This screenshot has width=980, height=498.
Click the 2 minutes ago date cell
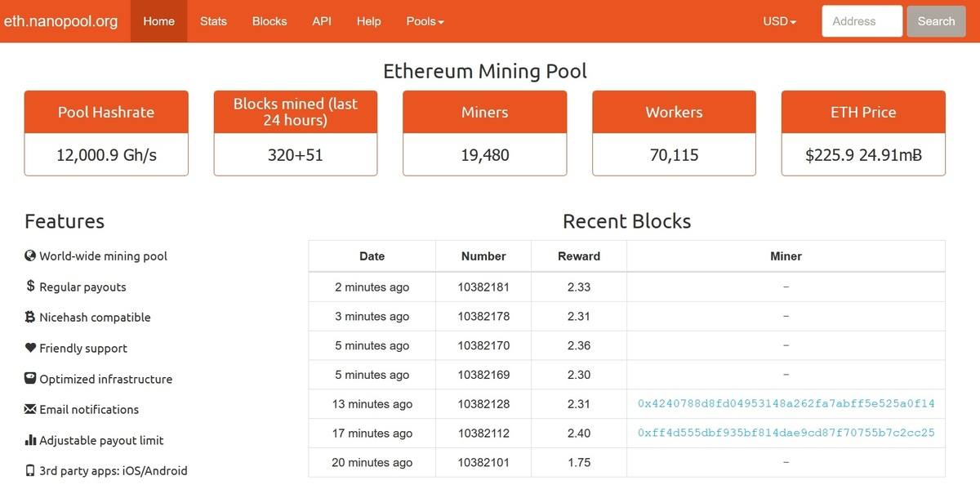372,287
